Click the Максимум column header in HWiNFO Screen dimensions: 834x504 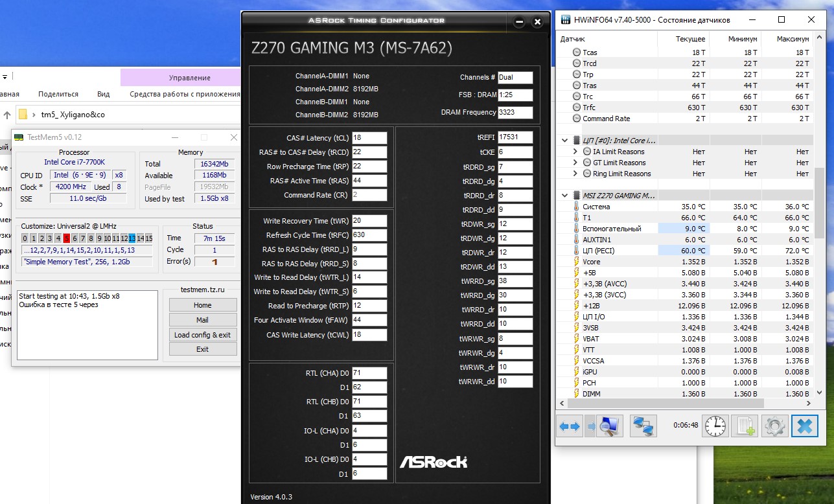click(787, 39)
